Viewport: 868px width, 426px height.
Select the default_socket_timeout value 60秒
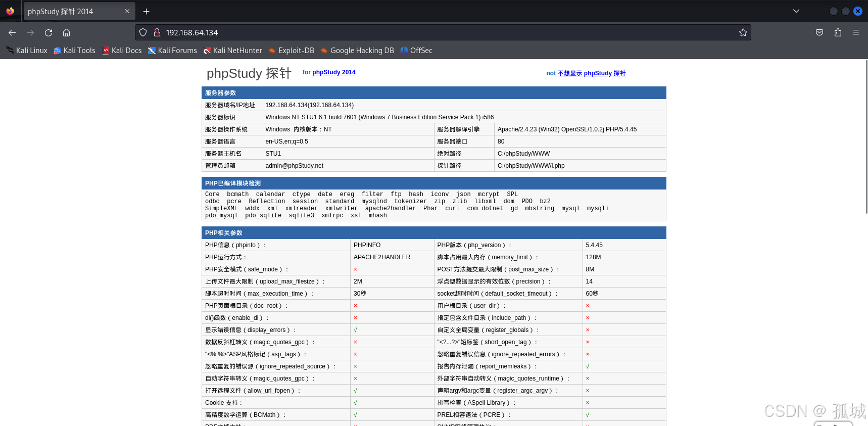point(592,294)
